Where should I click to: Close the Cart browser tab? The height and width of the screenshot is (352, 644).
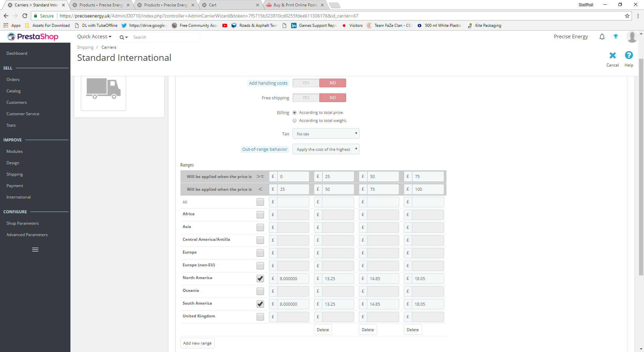click(x=258, y=5)
